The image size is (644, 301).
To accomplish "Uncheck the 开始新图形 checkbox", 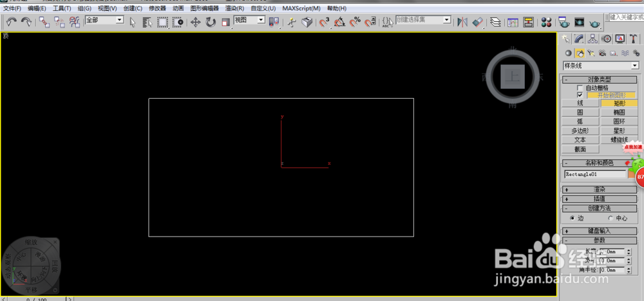I will pos(580,95).
